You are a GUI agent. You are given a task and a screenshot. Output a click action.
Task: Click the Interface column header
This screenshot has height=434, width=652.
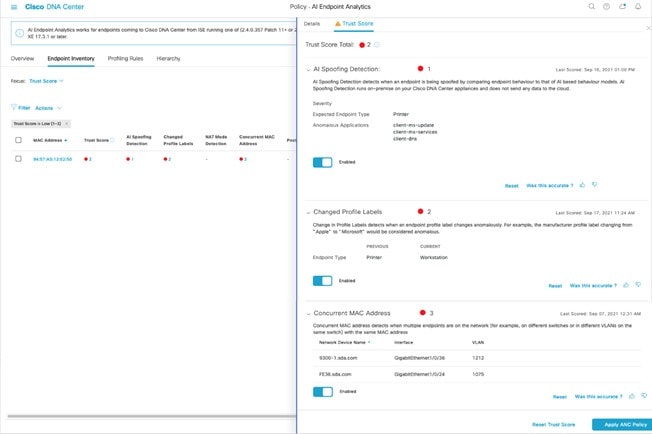click(403, 343)
